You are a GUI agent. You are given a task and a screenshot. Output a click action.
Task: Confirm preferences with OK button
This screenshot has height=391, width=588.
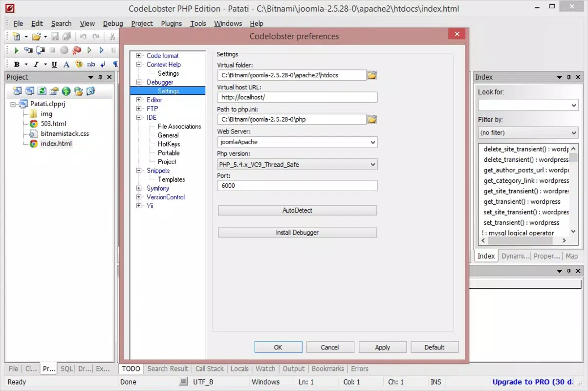coord(278,347)
